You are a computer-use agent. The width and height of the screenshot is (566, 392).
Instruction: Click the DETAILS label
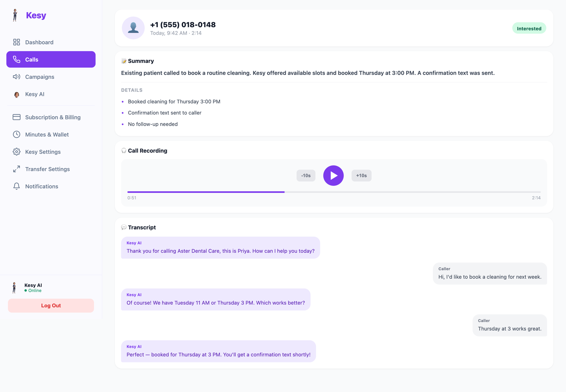(x=132, y=90)
